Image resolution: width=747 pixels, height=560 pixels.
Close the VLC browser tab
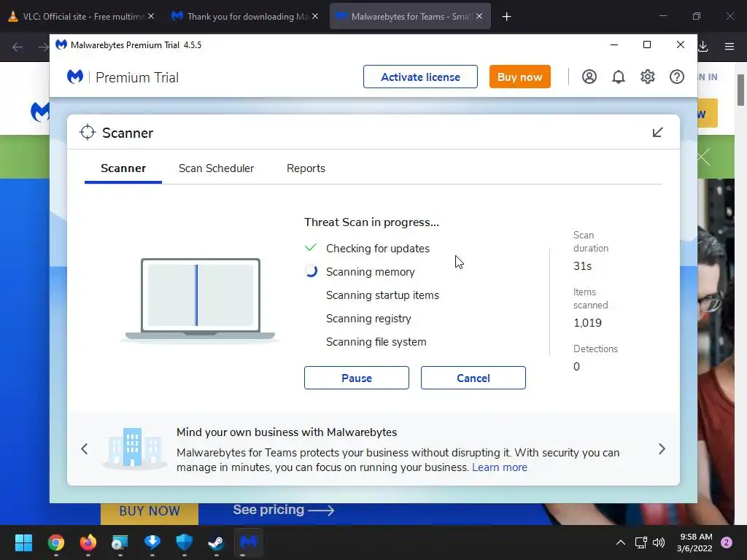[150, 17]
